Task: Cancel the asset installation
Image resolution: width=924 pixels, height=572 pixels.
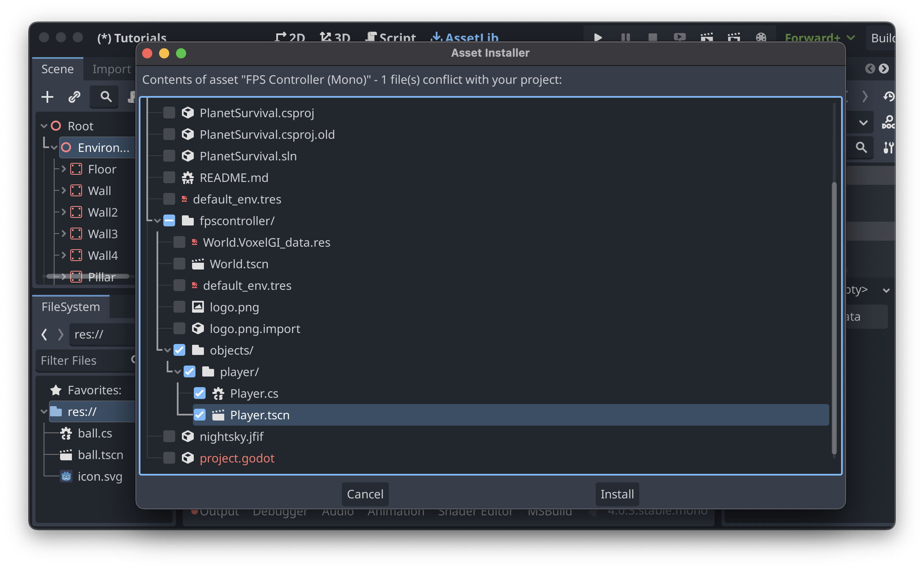Action: coord(365,494)
